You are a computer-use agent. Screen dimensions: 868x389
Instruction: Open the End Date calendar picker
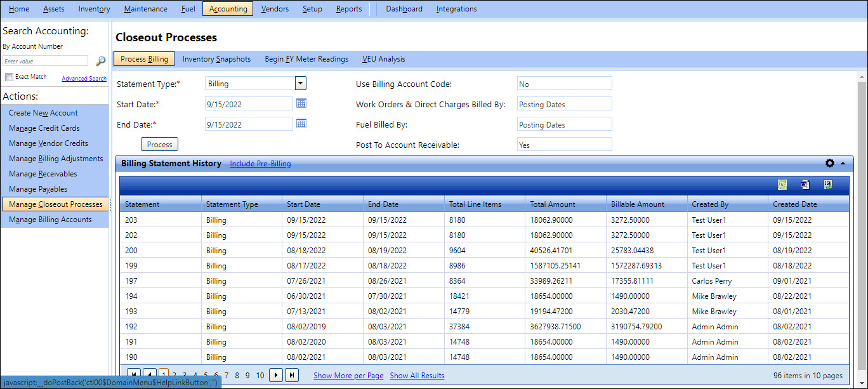click(302, 124)
